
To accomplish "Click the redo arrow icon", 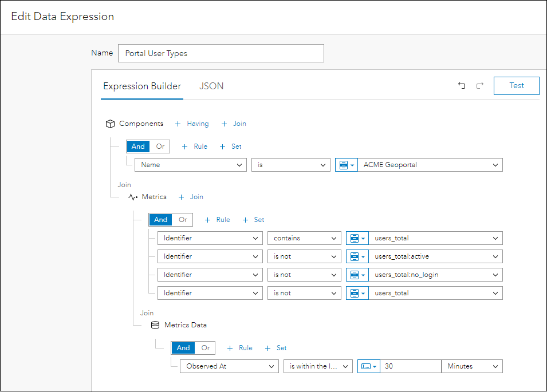I will tap(480, 86).
